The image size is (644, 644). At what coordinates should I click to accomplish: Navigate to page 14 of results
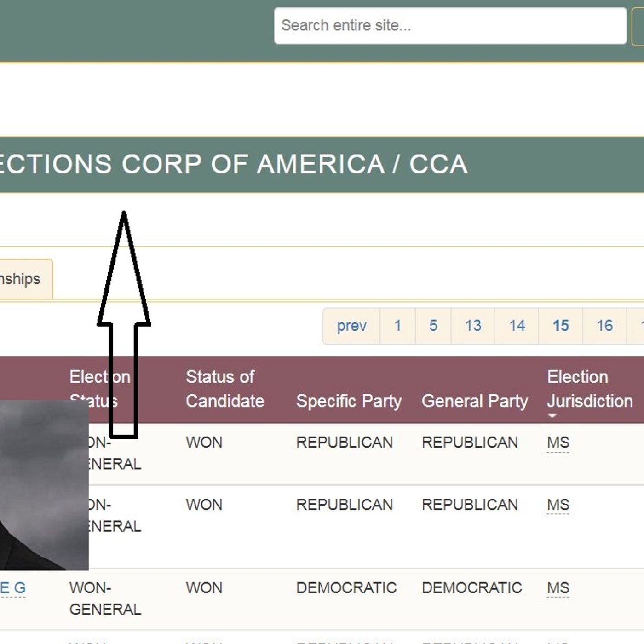(x=517, y=326)
